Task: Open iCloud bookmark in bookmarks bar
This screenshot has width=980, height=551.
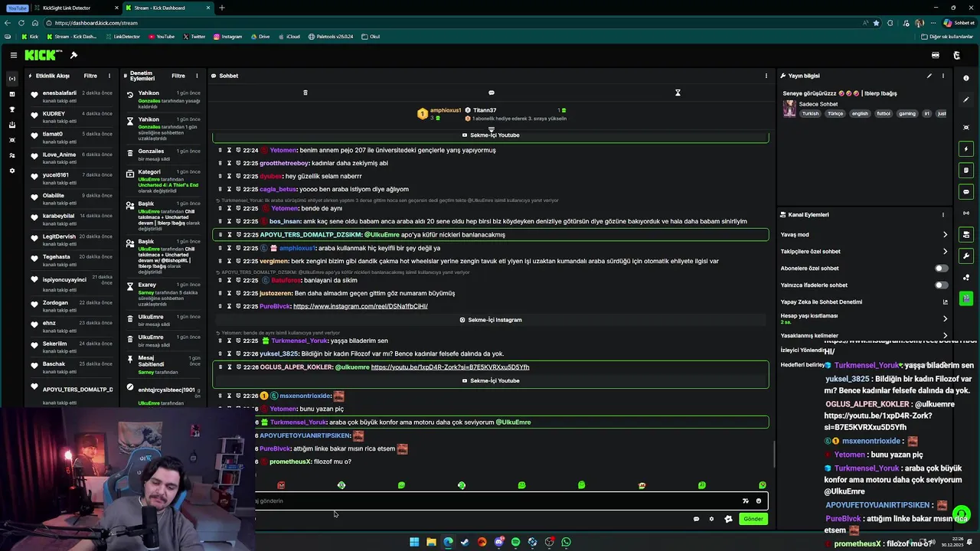Action: (x=289, y=37)
